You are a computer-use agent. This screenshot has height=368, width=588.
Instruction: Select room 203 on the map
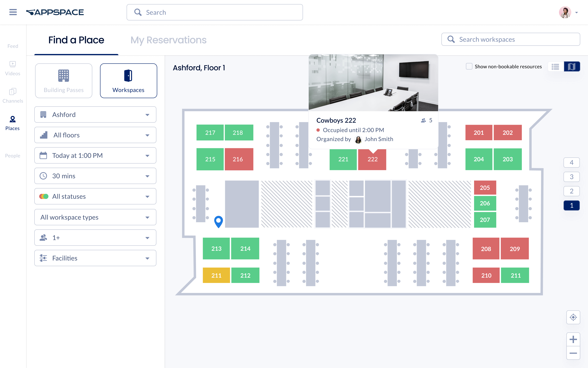pos(508,159)
